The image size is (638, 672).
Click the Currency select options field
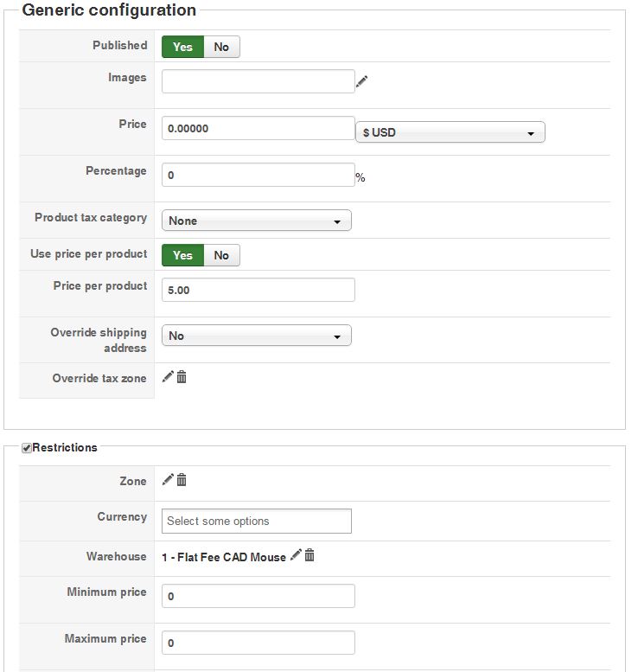click(x=256, y=521)
